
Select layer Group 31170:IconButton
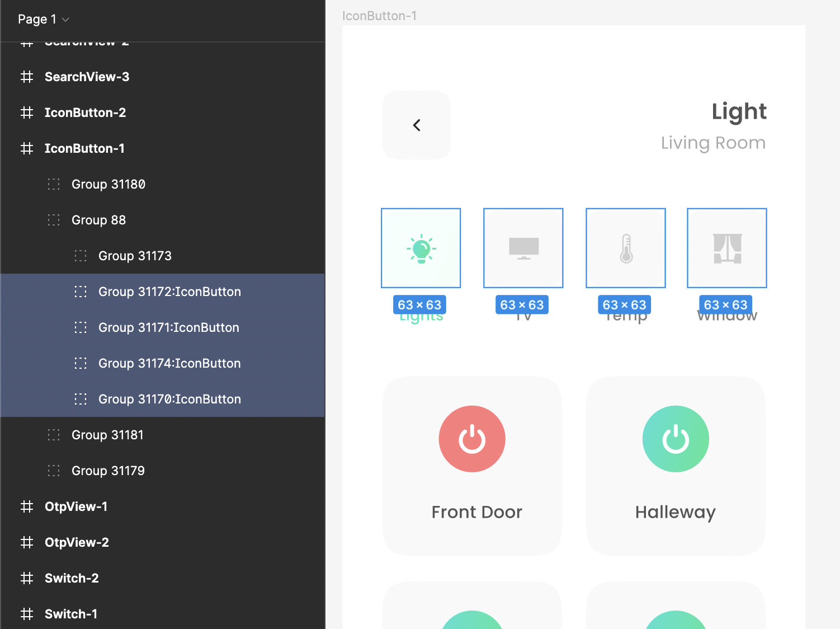[163, 399]
